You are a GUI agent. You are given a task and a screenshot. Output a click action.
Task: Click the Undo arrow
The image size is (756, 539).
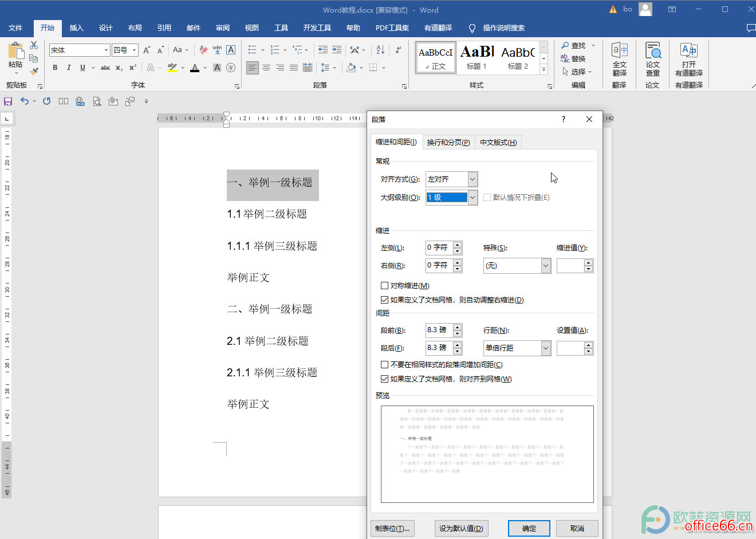[x=25, y=101]
